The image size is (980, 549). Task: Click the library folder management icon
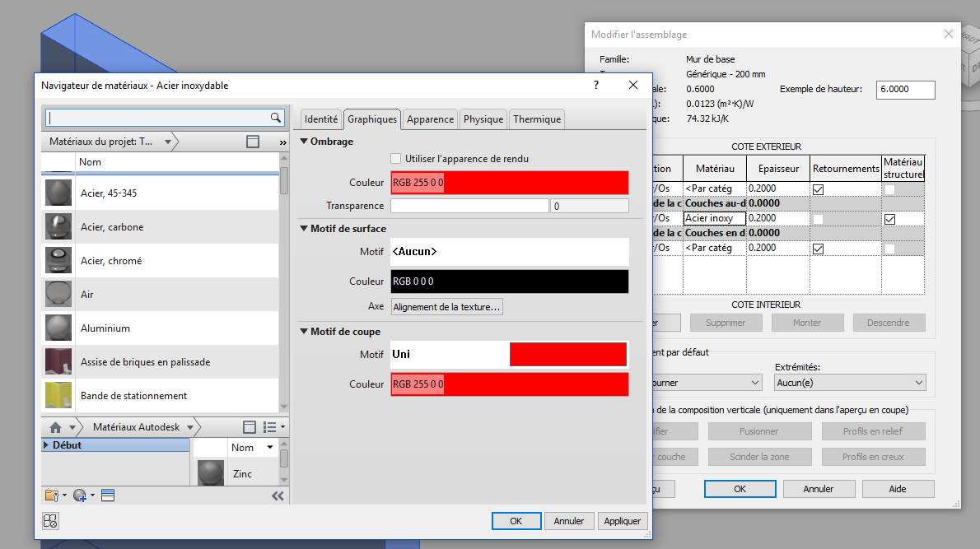pos(53,495)
